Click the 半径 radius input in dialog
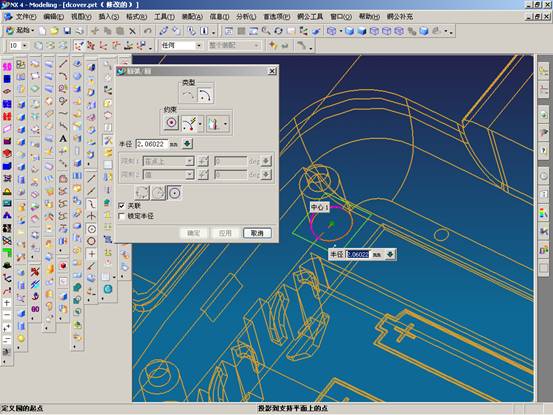This screenshot has height=415, width=553. click(x=151, y=144)
